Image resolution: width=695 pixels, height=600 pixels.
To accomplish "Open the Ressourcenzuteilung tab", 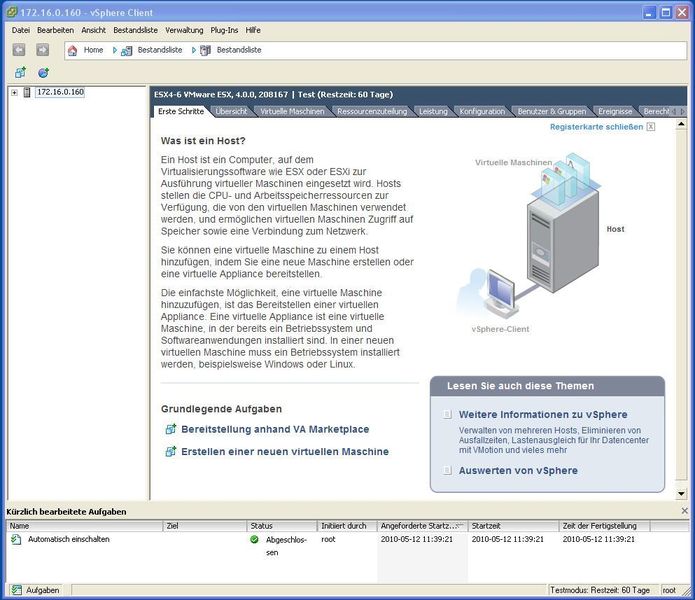I will [372, 111].
